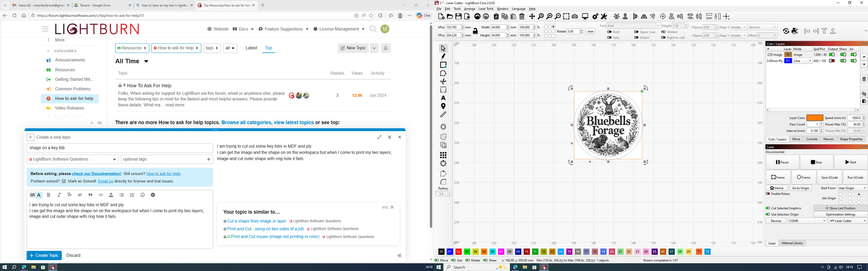This screenshot has height=271, width=868.
Task: Click the Pan move-arrows icon
Action: [x=532, y=16]
